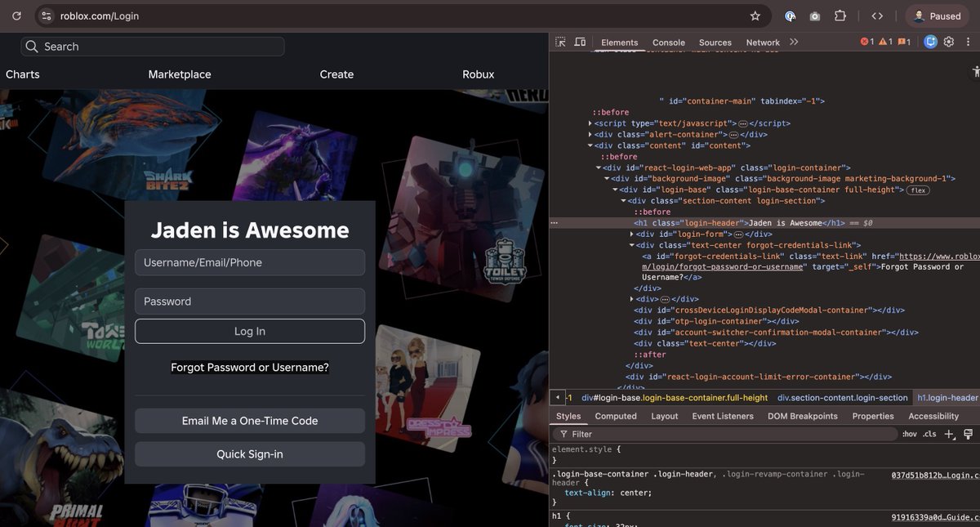Toggle rendering emulations brush icon in Styles
Viewport: 980px width, 527px height.
pos(969,434)
